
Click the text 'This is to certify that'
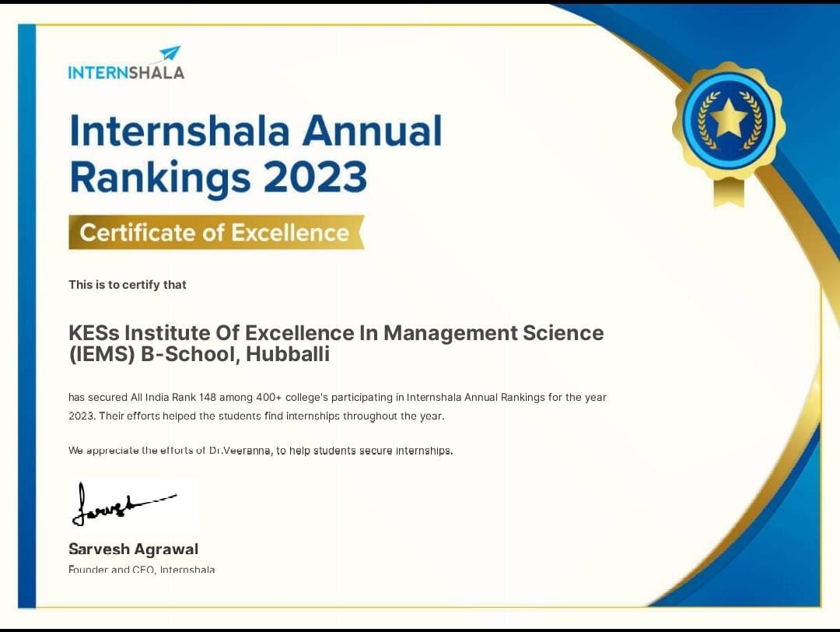pos(128,285)
